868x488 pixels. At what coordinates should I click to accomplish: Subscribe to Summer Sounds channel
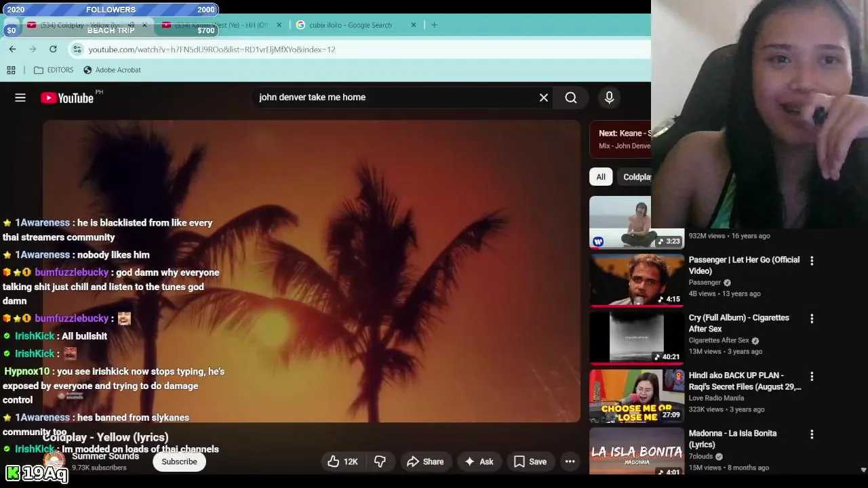(179, 462)
